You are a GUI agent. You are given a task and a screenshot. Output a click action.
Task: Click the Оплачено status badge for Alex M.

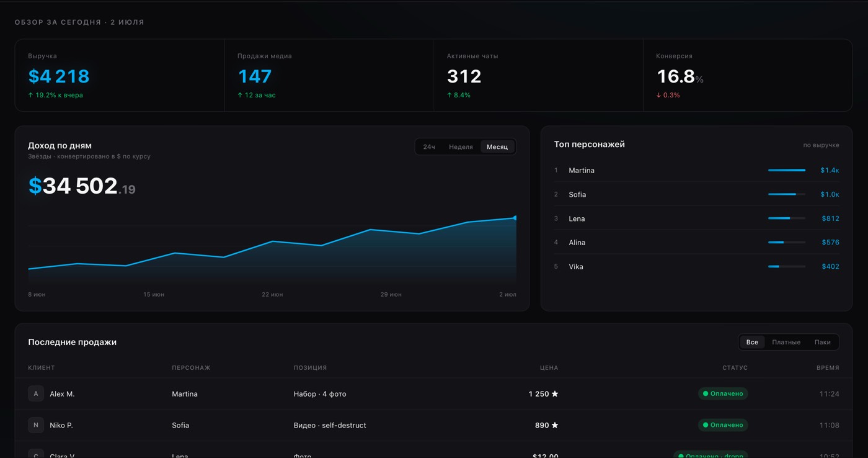723,393
